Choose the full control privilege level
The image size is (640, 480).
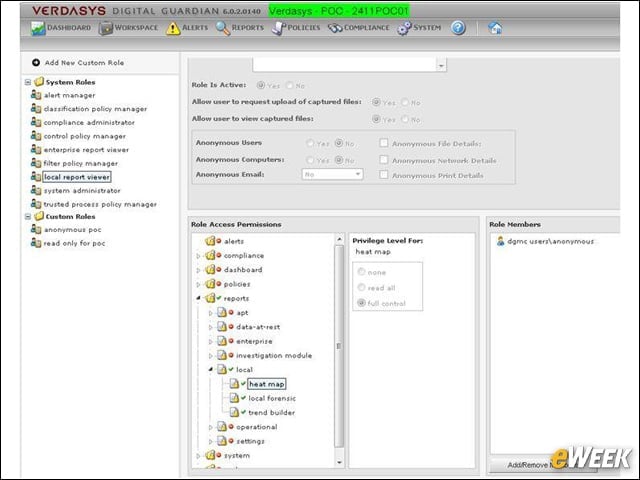coord(361,303)
